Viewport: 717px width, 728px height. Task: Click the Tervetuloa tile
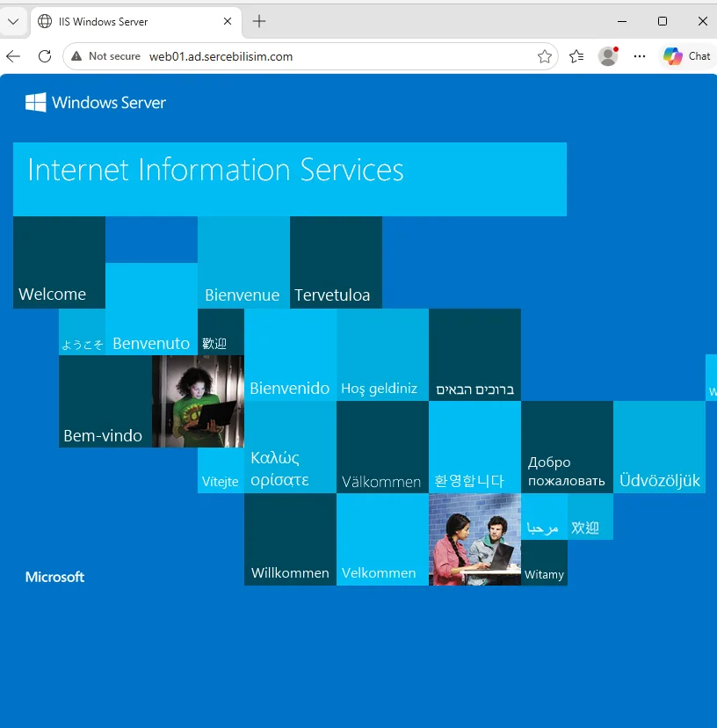click(x=336, y=262)
